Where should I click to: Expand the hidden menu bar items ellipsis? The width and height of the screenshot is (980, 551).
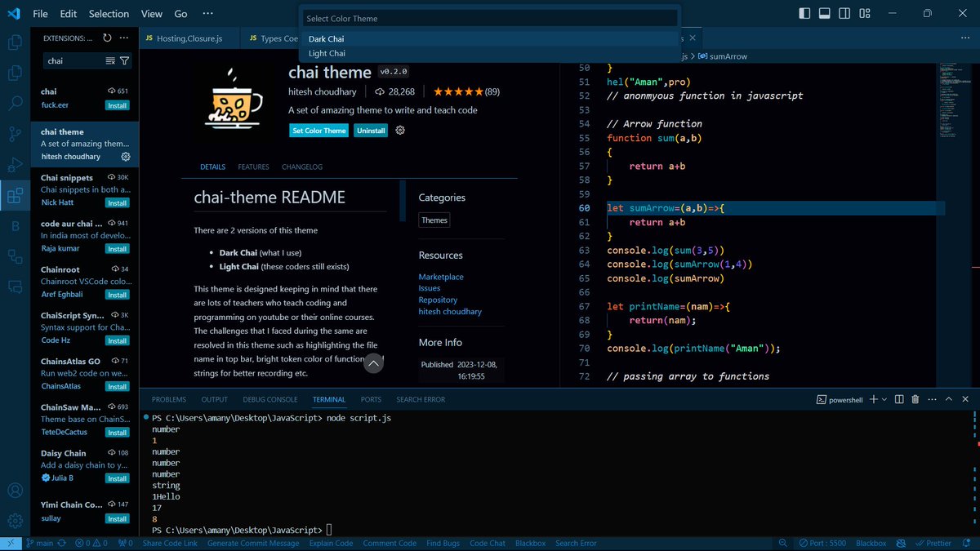[207, 14]
